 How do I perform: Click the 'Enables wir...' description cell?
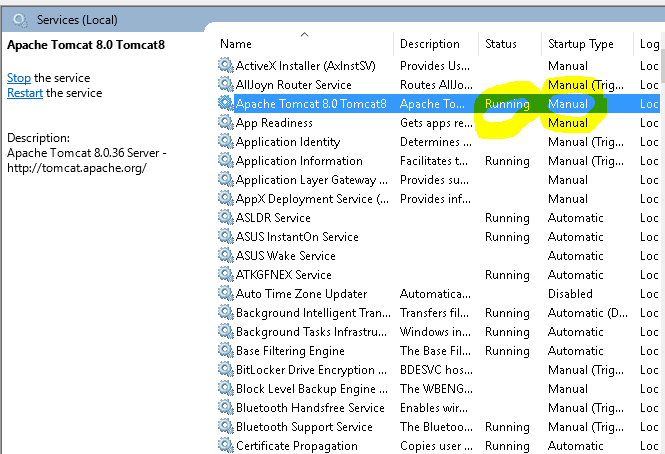(x=433, y=408)
